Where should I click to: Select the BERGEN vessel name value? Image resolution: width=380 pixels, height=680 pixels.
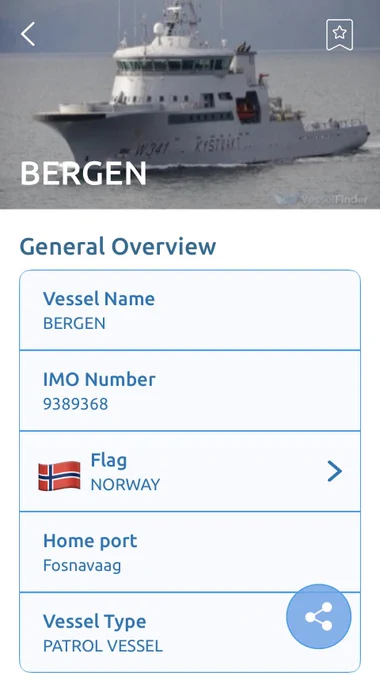point(74,324)
